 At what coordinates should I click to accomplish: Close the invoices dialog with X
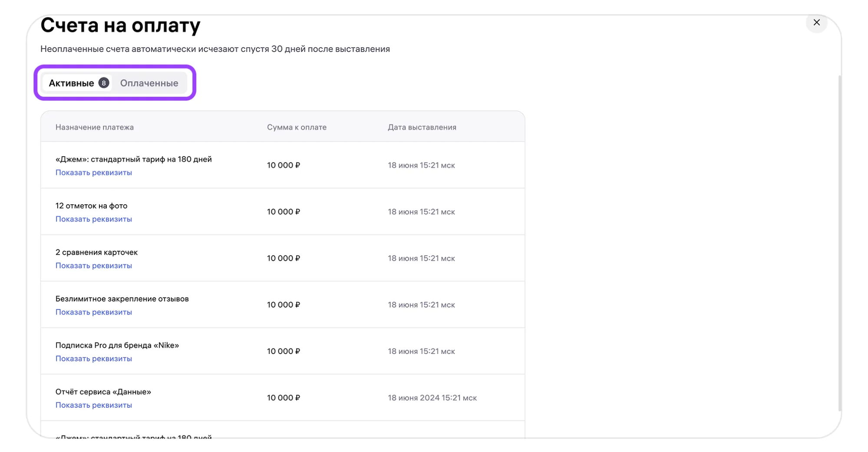[816, 23]
